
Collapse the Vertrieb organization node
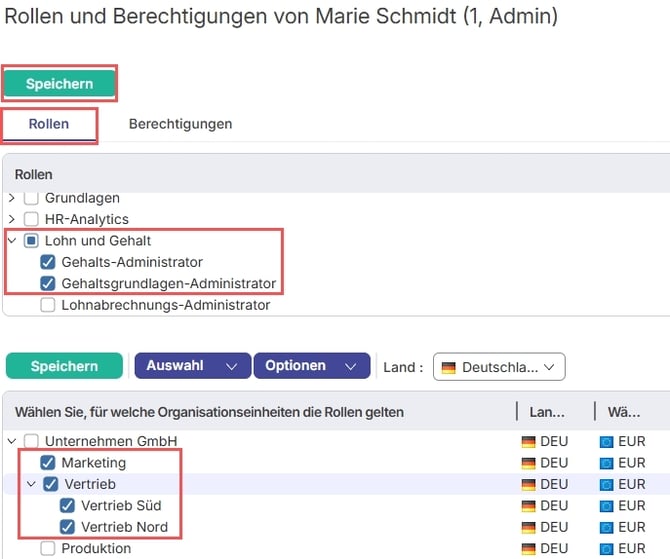click(31, 484)
